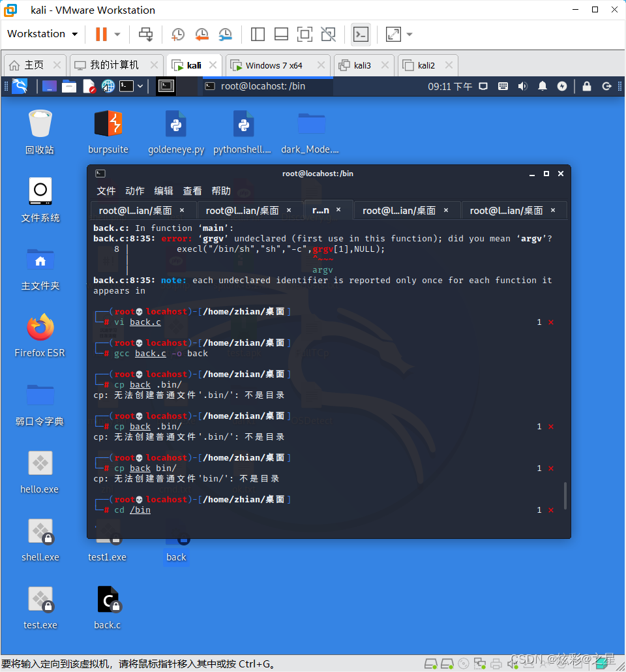Open the terminal 帮助 menu
This screenshot has width=626, height=672.
point(221,191)
